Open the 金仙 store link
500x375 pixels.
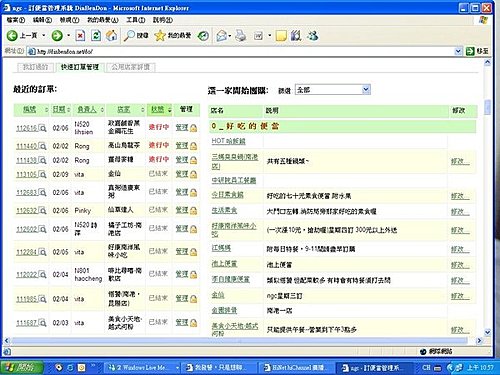point(218,295)
